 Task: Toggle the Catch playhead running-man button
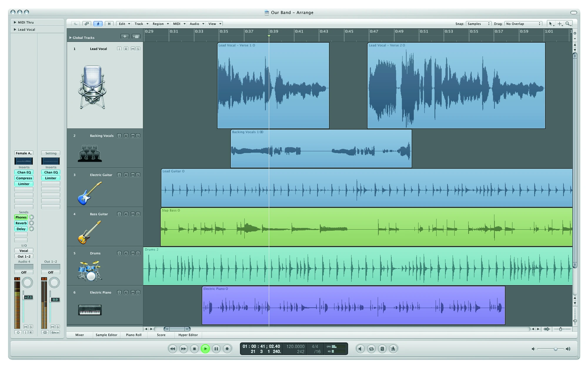click(x=98, y=24)
